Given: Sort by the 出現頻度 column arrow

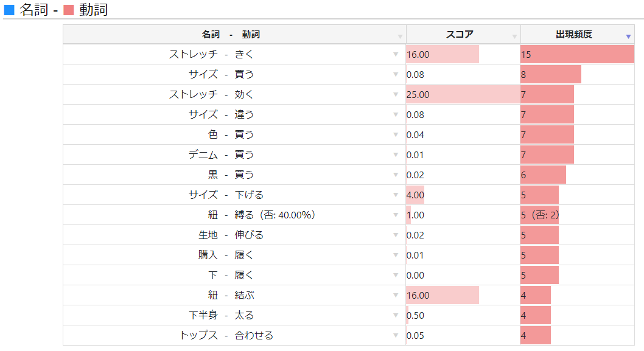Looking at the screenshot, I should [628, 37].
